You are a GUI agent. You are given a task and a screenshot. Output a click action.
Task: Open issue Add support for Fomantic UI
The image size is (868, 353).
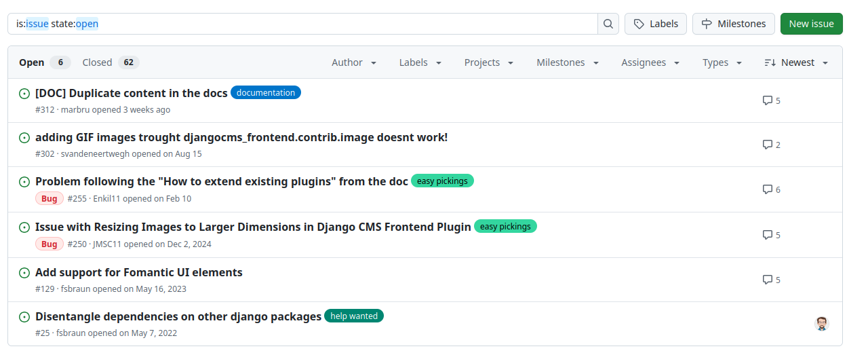(139, 272)
